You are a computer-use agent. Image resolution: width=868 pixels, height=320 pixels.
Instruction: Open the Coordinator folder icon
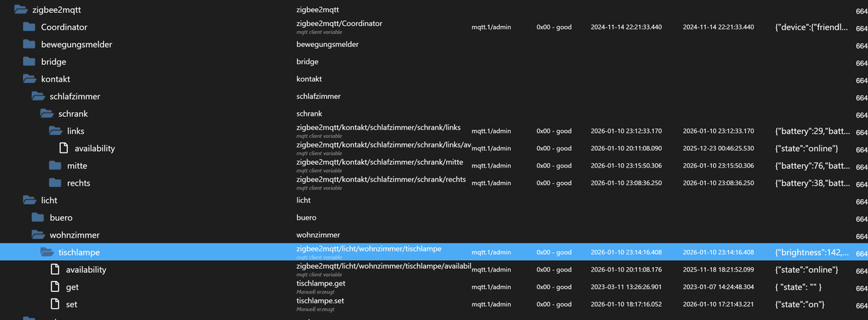tap(29, 27)
